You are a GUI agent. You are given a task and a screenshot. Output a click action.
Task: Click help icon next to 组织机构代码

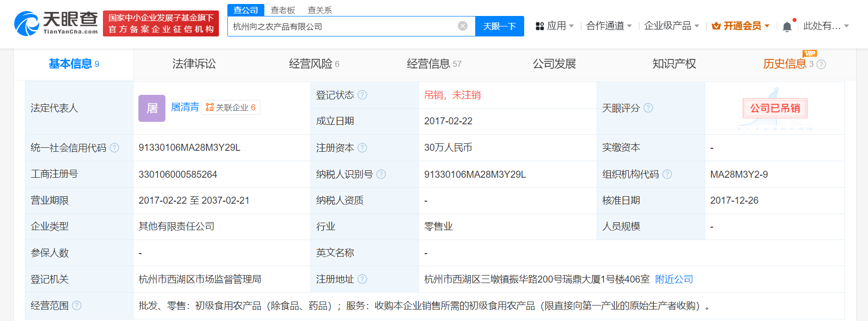click(667, 174)
